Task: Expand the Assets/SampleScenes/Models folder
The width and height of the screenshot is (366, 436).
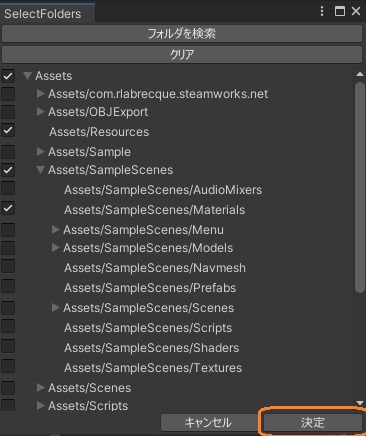Action: 56,247
